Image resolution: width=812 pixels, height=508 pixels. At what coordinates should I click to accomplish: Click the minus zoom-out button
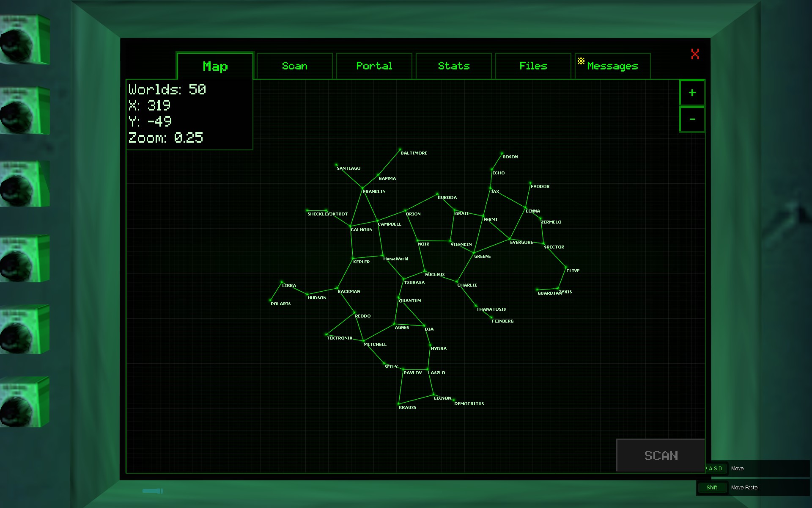click(692, 119)
